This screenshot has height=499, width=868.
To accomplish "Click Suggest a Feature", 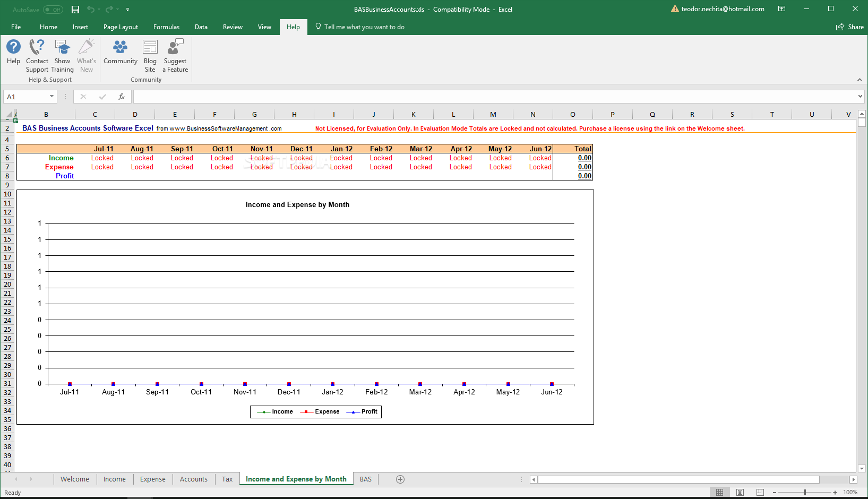I will coord(175,55).
